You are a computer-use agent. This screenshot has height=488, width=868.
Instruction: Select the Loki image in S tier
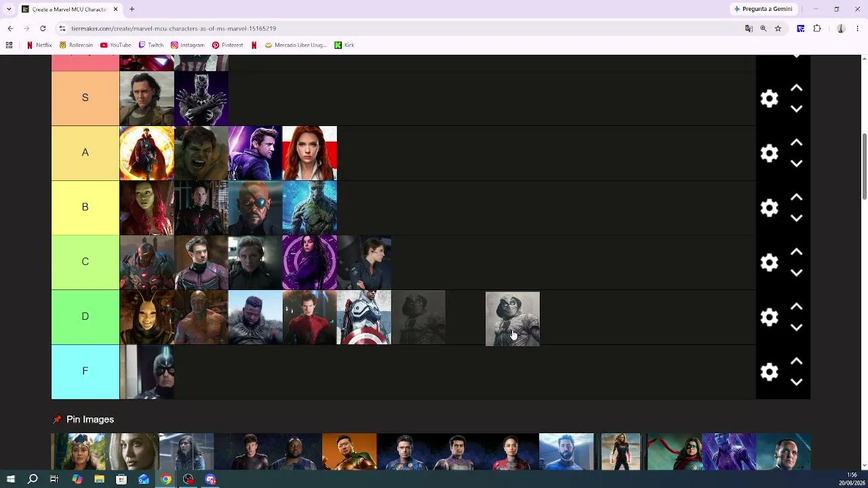147,98
